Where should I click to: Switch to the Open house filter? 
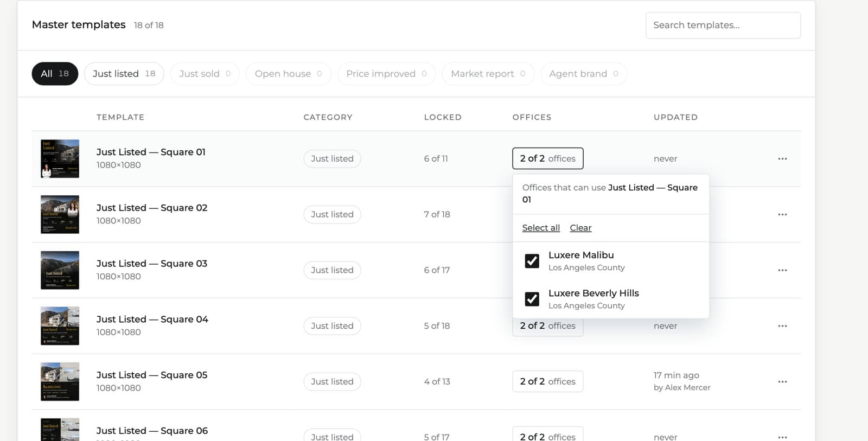tap(289, 74)
